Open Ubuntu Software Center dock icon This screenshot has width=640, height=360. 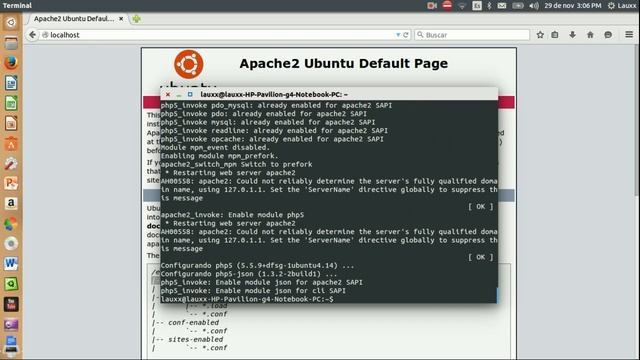point(11,143)
